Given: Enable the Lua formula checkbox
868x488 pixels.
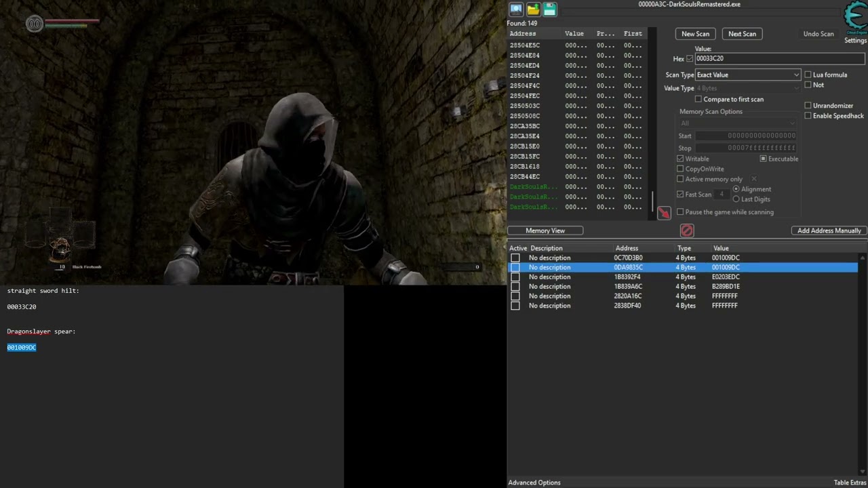Looking at the screenshot, I should point(808,75).
